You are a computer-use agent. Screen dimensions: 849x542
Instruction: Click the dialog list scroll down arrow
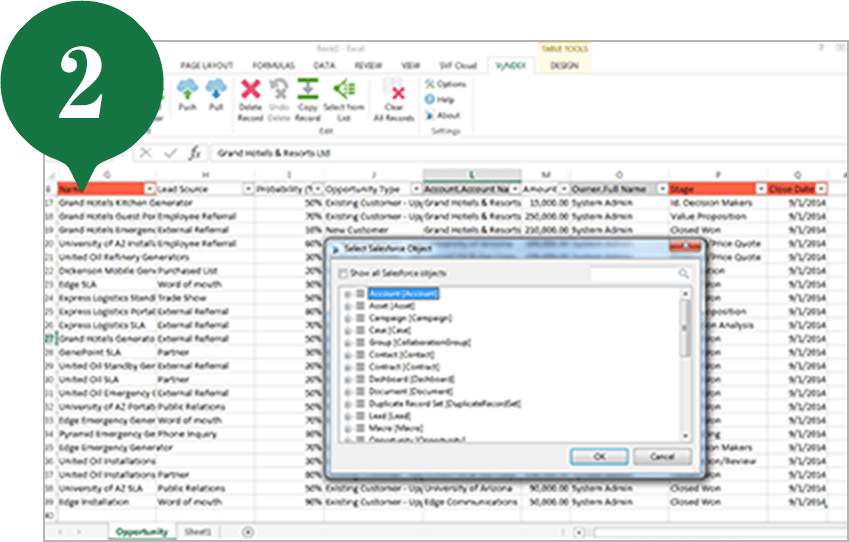[x=685, y=435]
